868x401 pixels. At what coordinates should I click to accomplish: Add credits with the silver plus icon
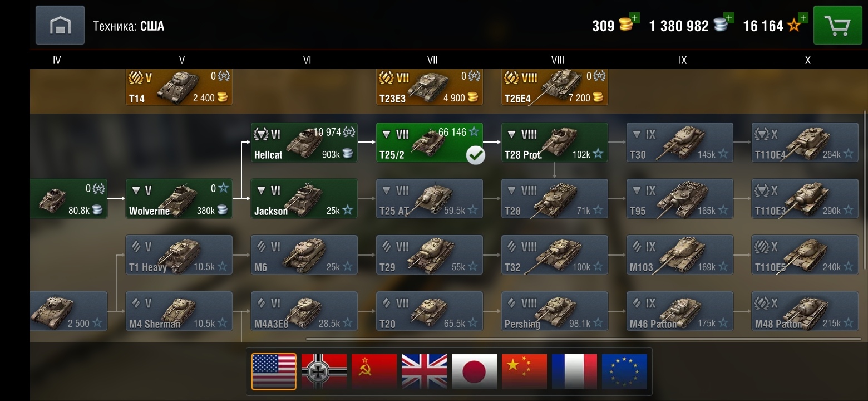729,18
